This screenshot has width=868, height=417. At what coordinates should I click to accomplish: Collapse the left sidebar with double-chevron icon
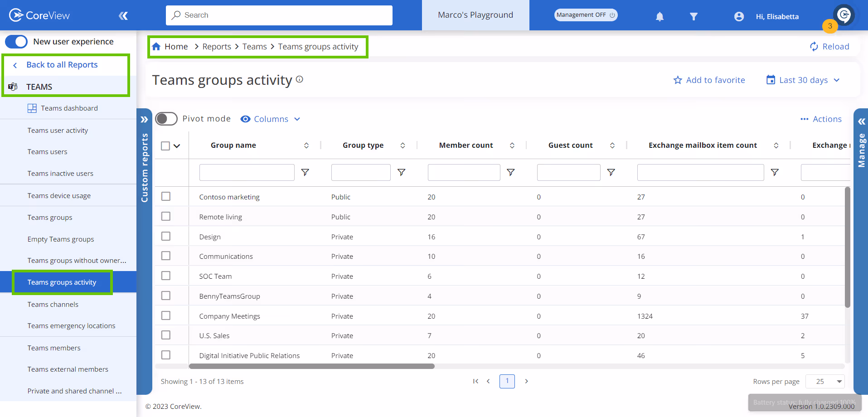(123, 16)
